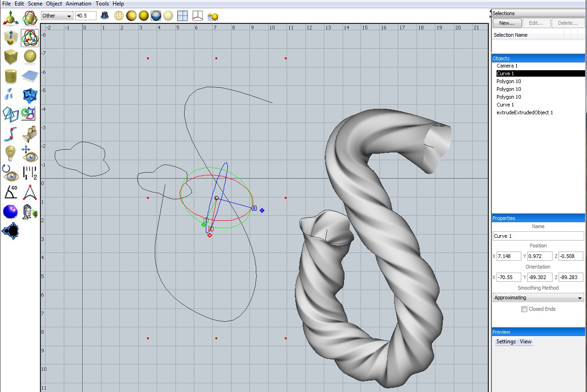Image resolution: width=587 pixels, height=392 pixels.
Task: Open the Object menu
Action: point(54,4)
